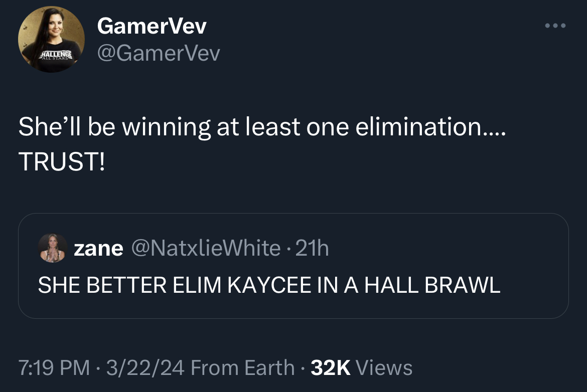
Task: View zane's small avatar in quoted tweet
Action: click(x=53, y=248)
